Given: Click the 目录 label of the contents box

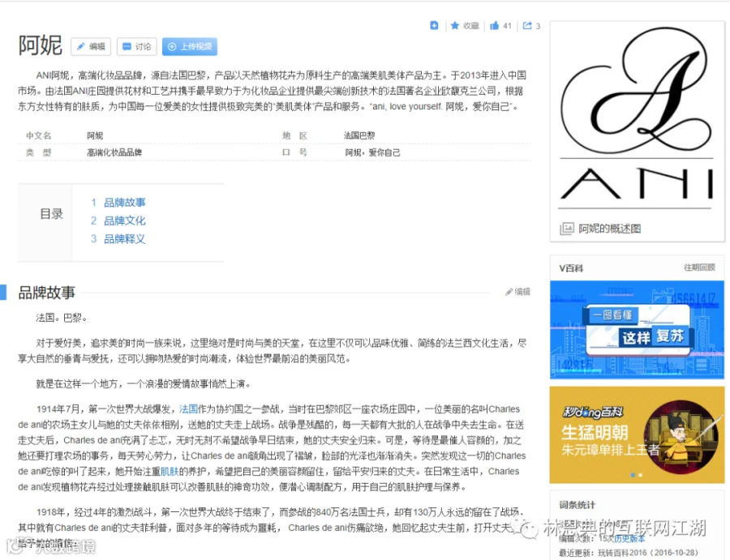Looking at the screenshot, I should coord(51,214).
